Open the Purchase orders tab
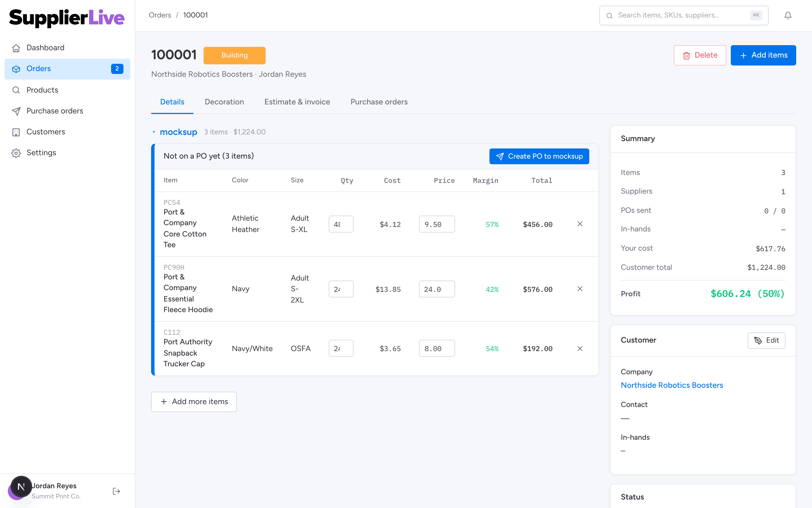This screenshot has width=812, height=508. click(x=379, y=102)
